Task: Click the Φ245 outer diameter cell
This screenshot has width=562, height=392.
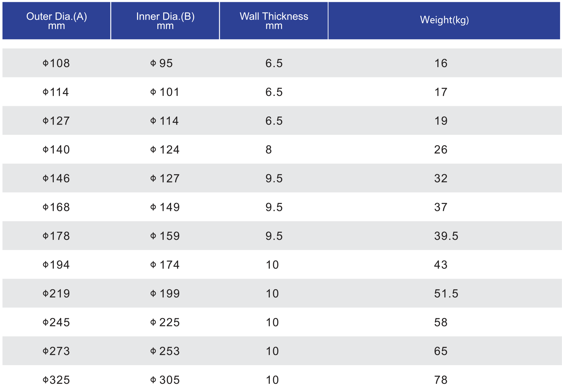Action: pyautogui.click(x=56, y=323)
